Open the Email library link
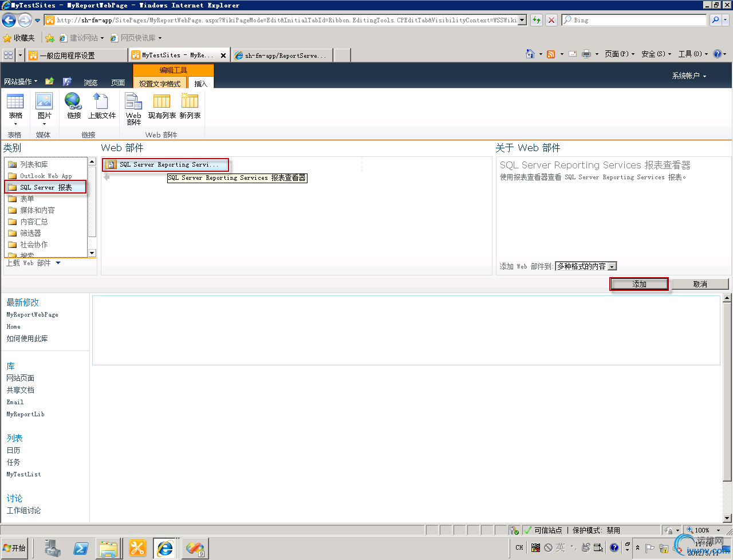This screenshot has height=560, width=733. coord(15,402)
